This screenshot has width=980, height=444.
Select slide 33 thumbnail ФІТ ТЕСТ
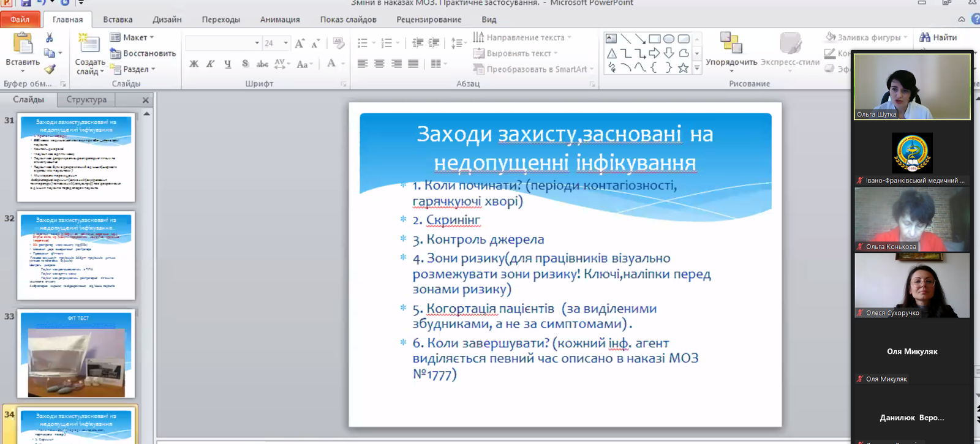coord(76,355)
